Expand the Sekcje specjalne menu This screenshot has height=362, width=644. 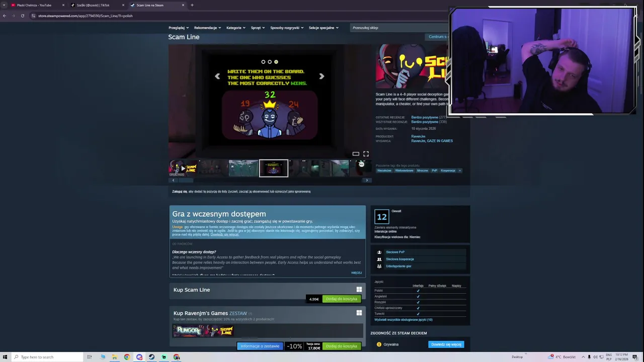tap(324, 28)
